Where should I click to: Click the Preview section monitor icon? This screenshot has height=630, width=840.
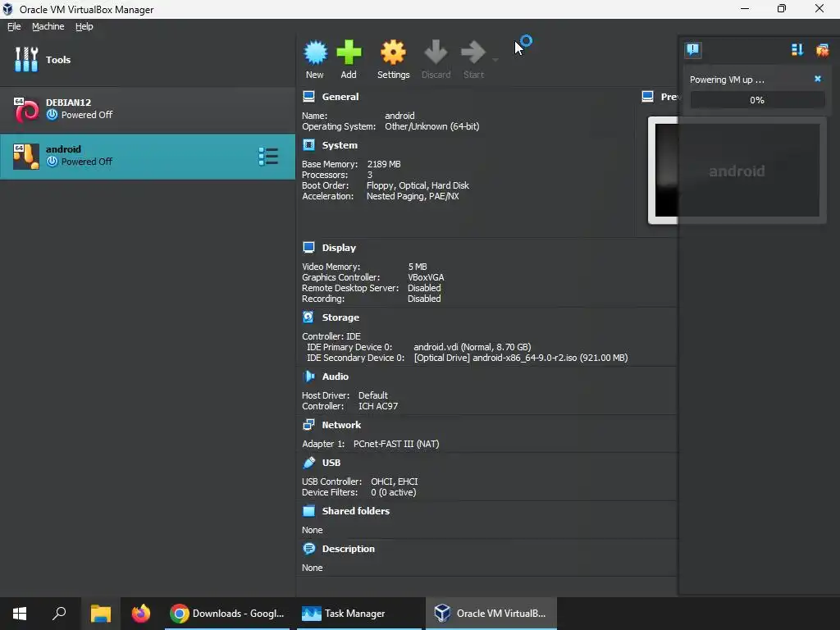pos(648,97)
